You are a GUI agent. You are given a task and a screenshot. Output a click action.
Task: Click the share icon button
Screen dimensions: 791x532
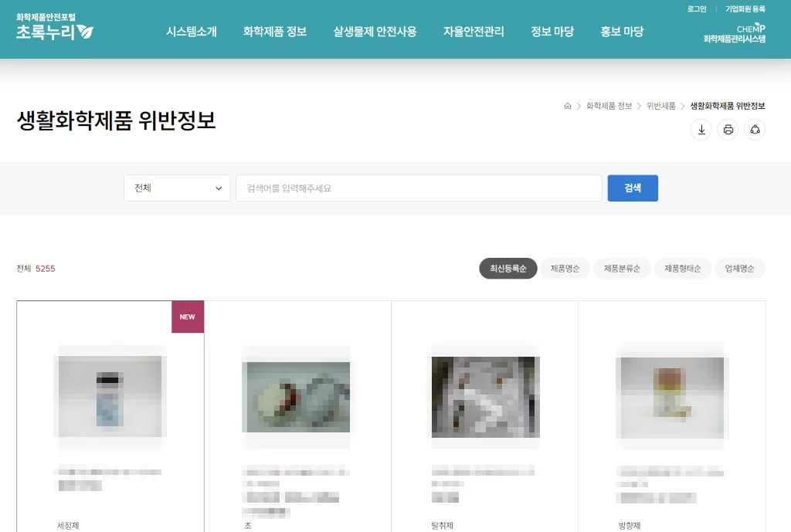point(755,130)
